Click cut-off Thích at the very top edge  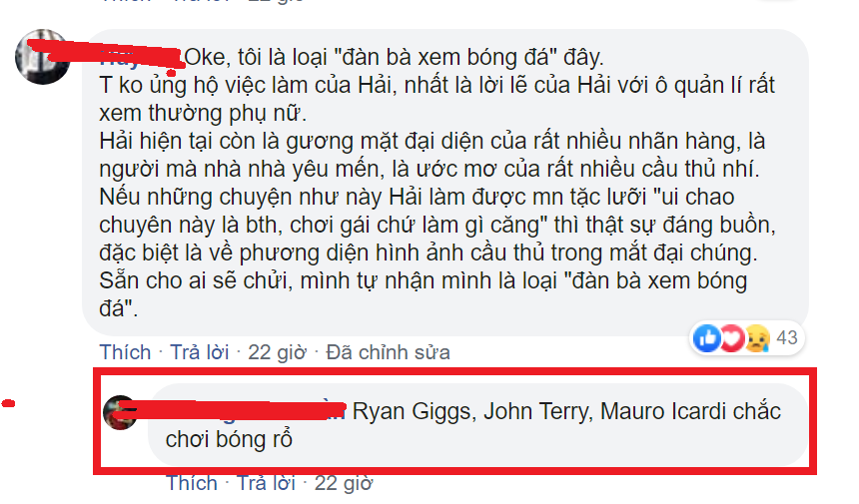pos(126,2)
